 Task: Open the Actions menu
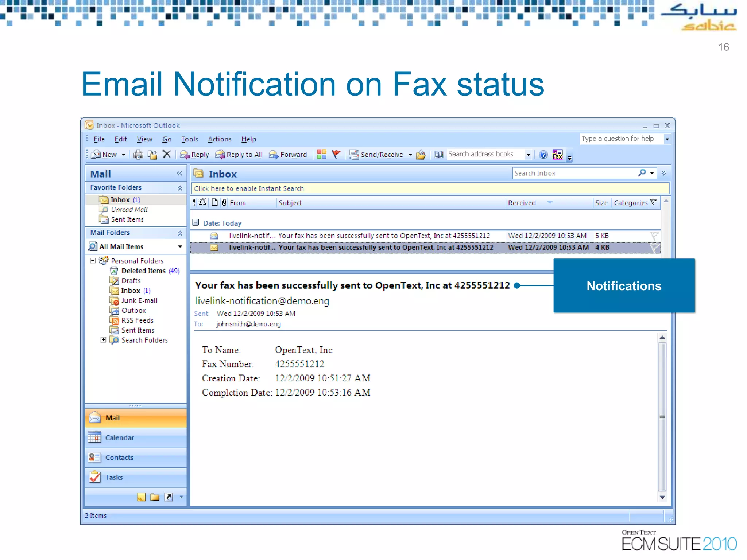coord(220,139)
